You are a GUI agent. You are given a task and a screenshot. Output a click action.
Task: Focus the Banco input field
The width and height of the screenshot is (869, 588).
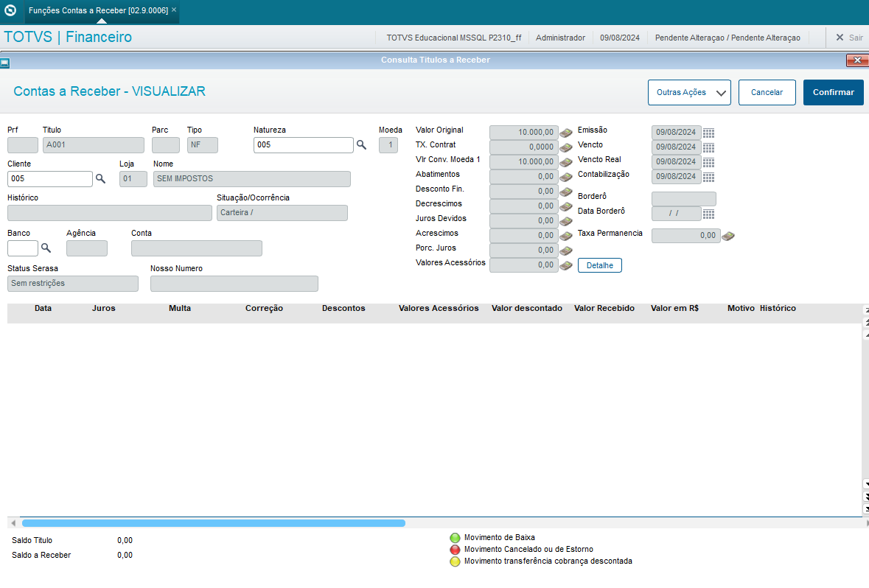(x=22, y=248)
